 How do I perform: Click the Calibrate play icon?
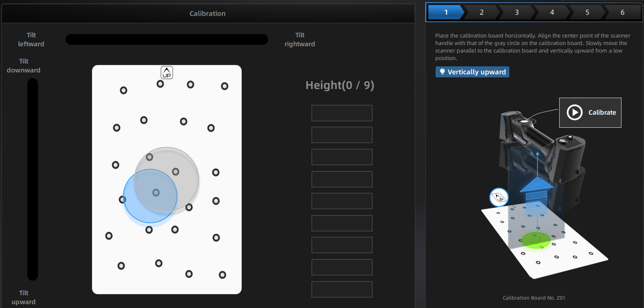(575, 112)
